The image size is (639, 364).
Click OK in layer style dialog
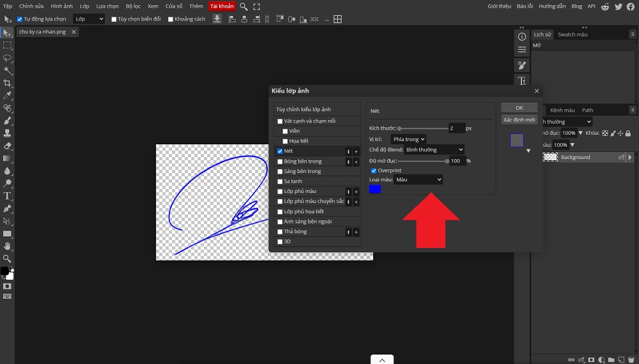pos(519,108)
